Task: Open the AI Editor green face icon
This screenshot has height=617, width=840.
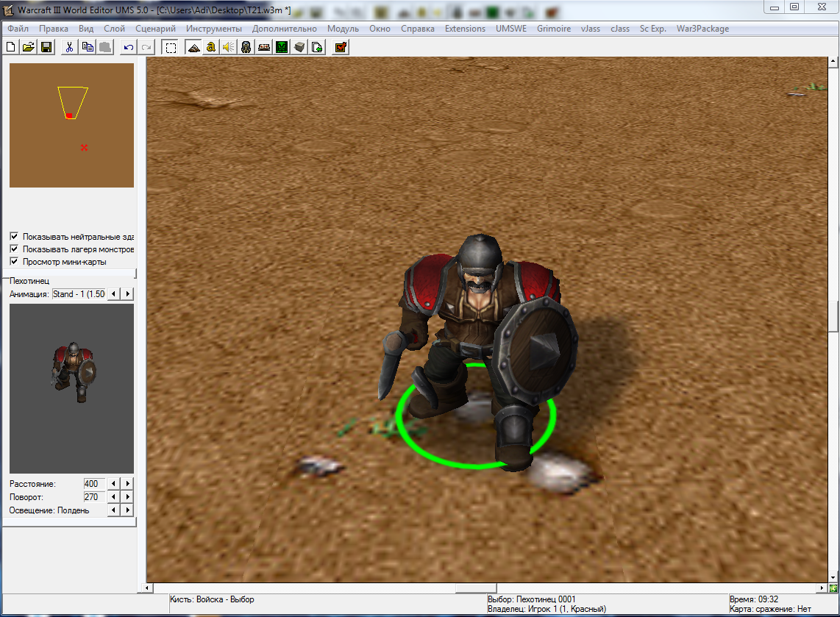Action: click(x=282, y=47)
